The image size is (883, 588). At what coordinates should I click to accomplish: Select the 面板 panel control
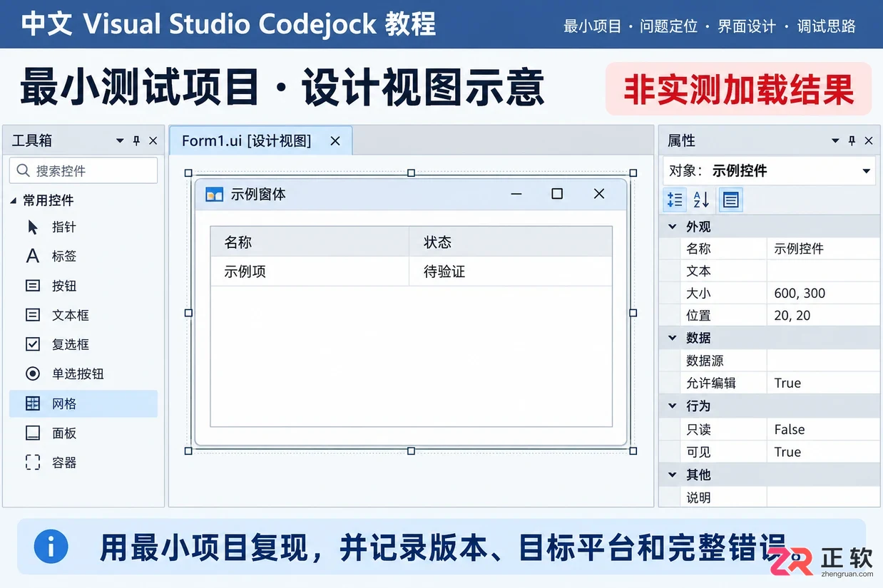[83, 433]
